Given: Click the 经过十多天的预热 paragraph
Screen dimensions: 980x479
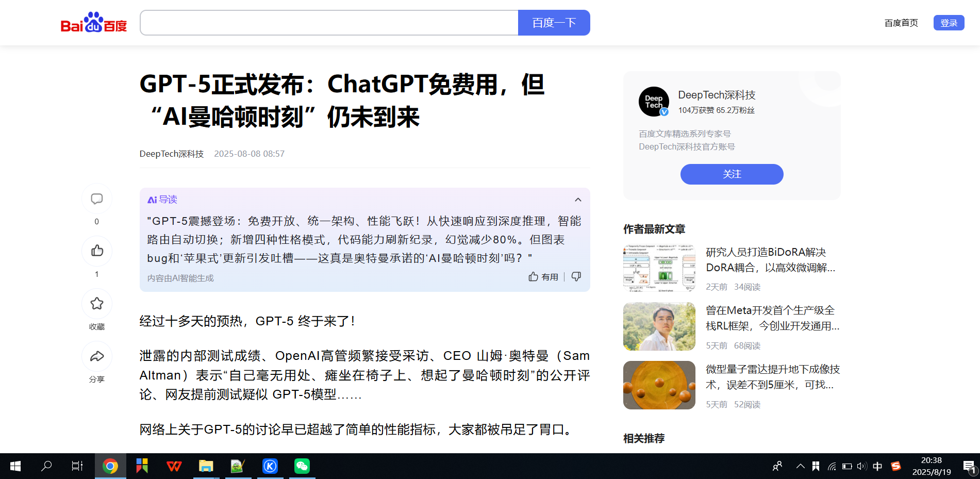Looking at the screenshot, I should pos(247,321).
